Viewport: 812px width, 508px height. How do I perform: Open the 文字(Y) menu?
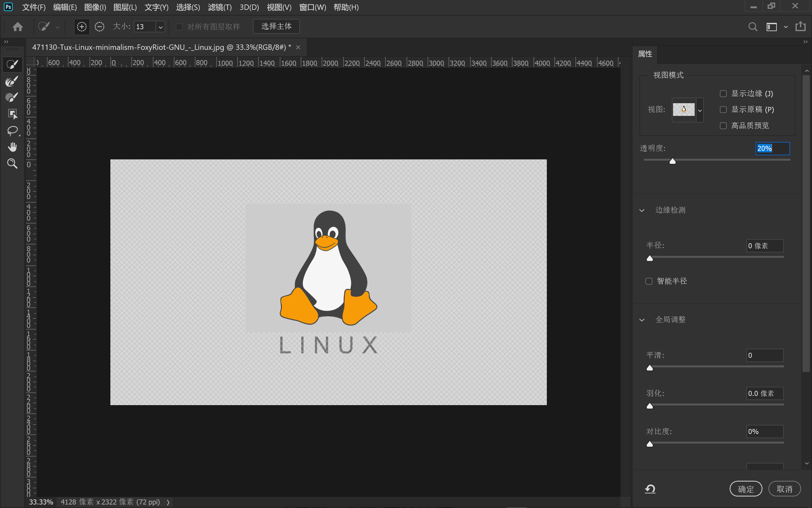pos(156,7)
